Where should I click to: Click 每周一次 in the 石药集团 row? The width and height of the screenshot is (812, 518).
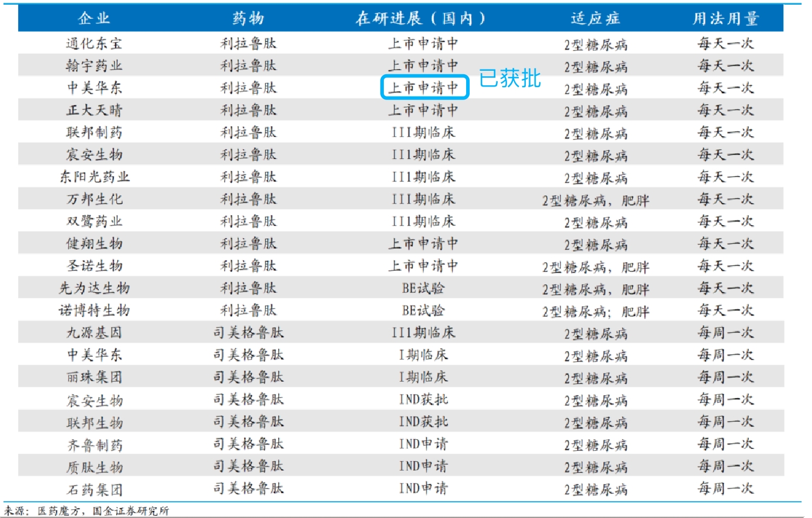(726, 488)
